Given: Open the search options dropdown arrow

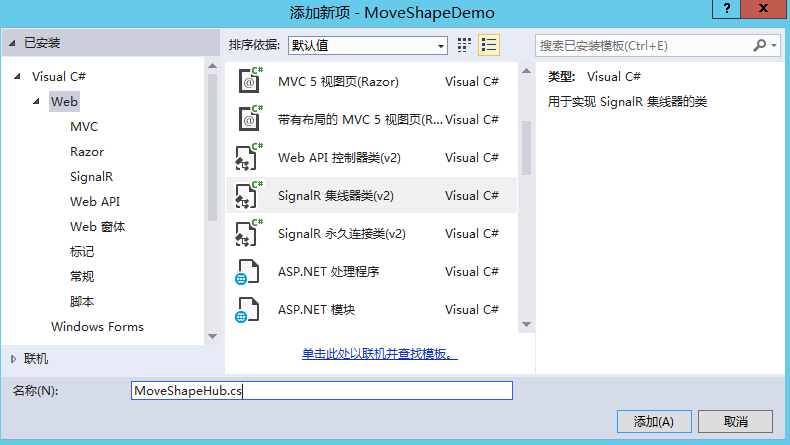Looking at the screenshot, I should [774, 45].
